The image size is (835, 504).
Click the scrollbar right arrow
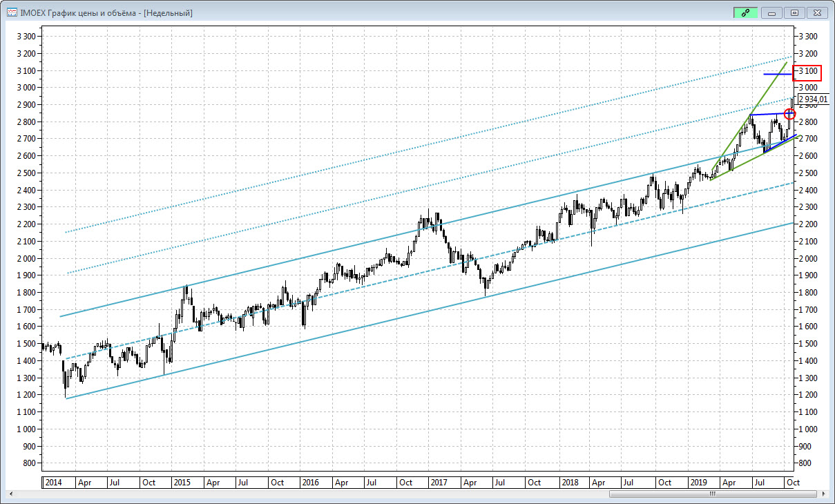click(820, 494)
